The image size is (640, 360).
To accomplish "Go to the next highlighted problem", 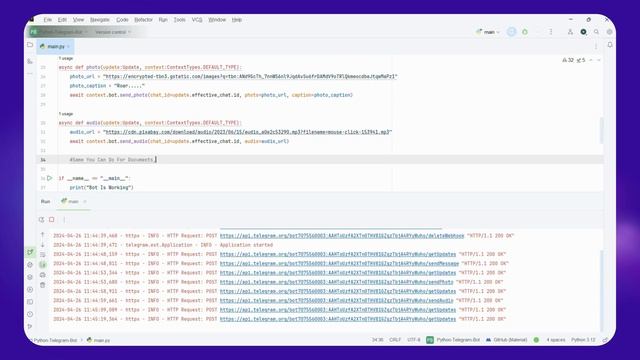I will (x=599, y=60).
